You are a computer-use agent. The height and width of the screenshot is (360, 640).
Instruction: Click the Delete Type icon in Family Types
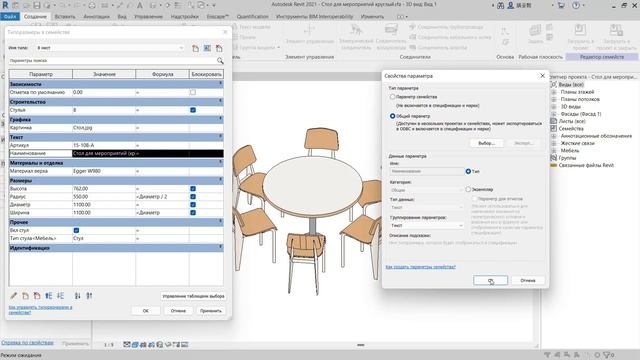[x=219, y=48]
